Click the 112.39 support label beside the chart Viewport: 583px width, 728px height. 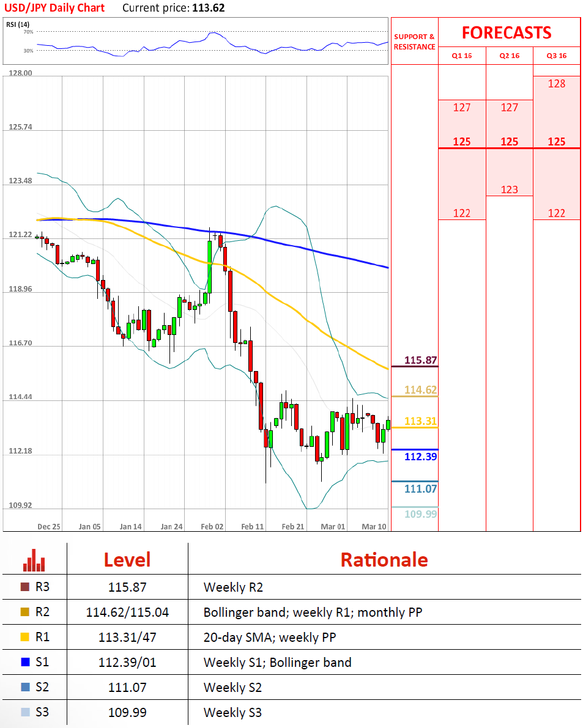420,457
